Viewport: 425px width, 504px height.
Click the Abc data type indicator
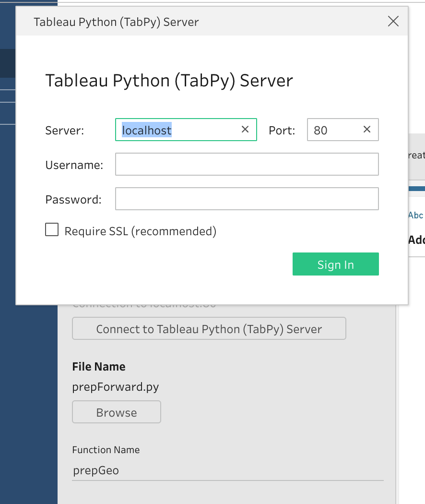[416, 215]
